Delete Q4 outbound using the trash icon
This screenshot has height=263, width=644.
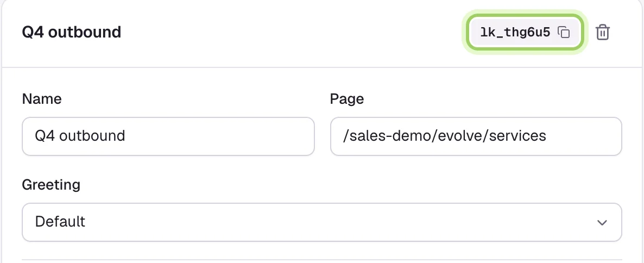click(603, 32)
